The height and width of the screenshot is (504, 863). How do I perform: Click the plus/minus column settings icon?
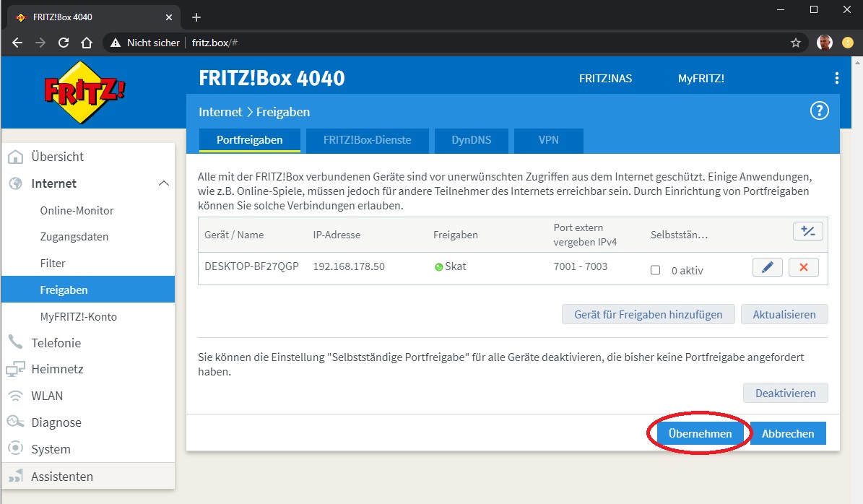[x=807, y=232]
